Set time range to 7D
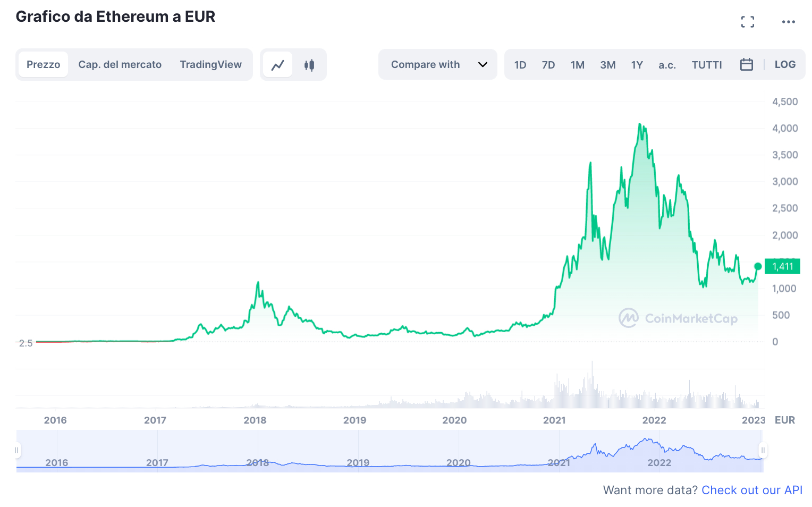This screenshot has height=507, width=812. click(548, 65)
